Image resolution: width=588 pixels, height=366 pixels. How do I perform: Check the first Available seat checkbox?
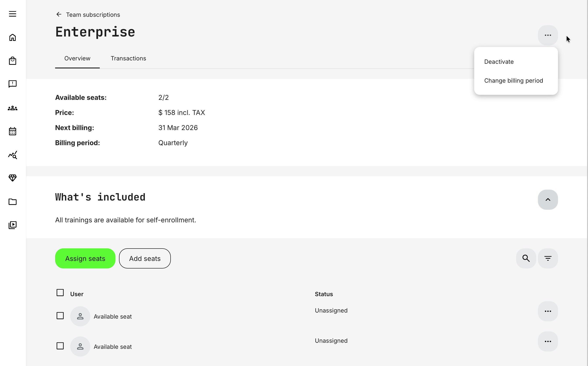(60, 315)
